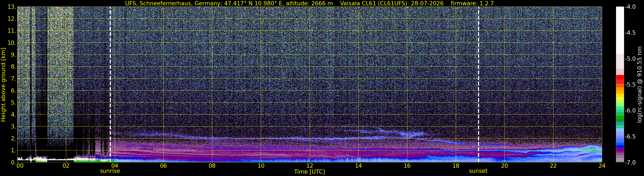The width and height of the screenshot is (644, 176).
Task: Click the white dashed sunrise marker line
Action: (x=110, y=84)
